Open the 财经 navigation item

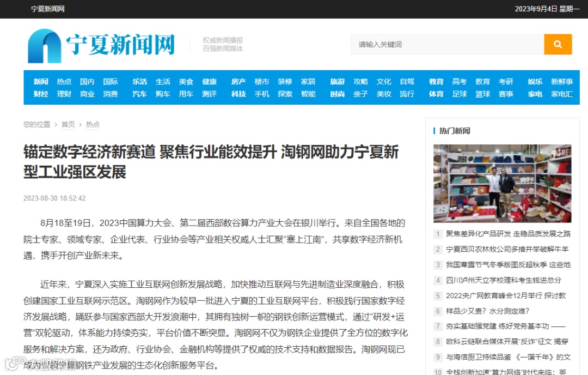[41, 94]
